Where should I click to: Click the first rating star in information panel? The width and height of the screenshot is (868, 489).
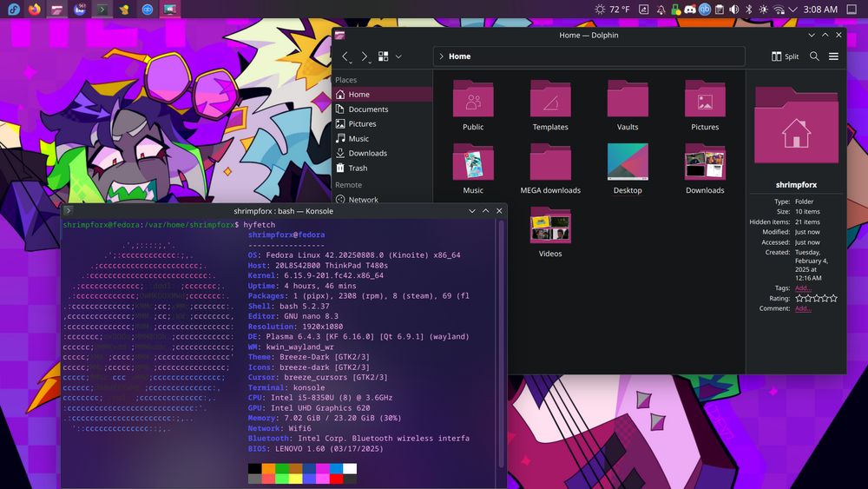point(799,298)
